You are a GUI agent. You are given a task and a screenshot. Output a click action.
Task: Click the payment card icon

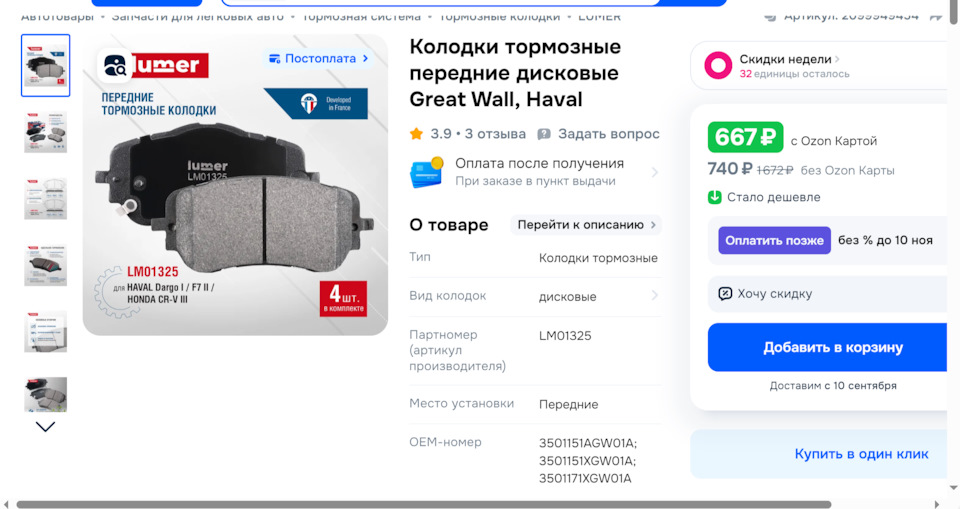427,172
